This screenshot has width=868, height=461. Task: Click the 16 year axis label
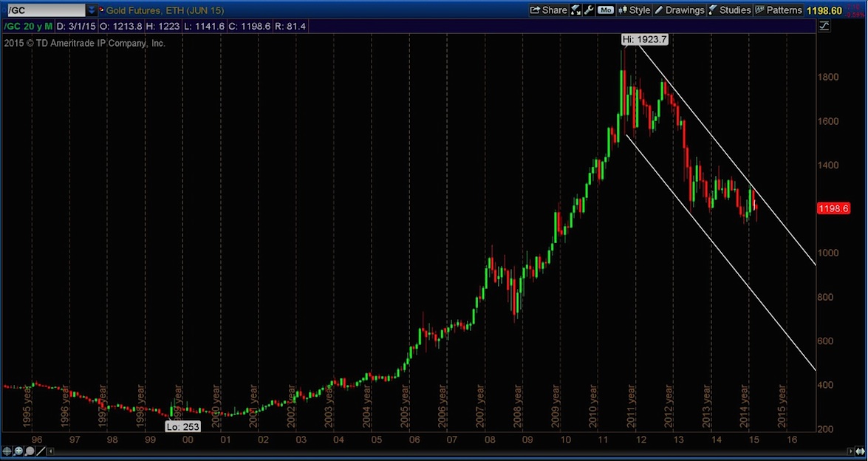(x=792, y=440)
